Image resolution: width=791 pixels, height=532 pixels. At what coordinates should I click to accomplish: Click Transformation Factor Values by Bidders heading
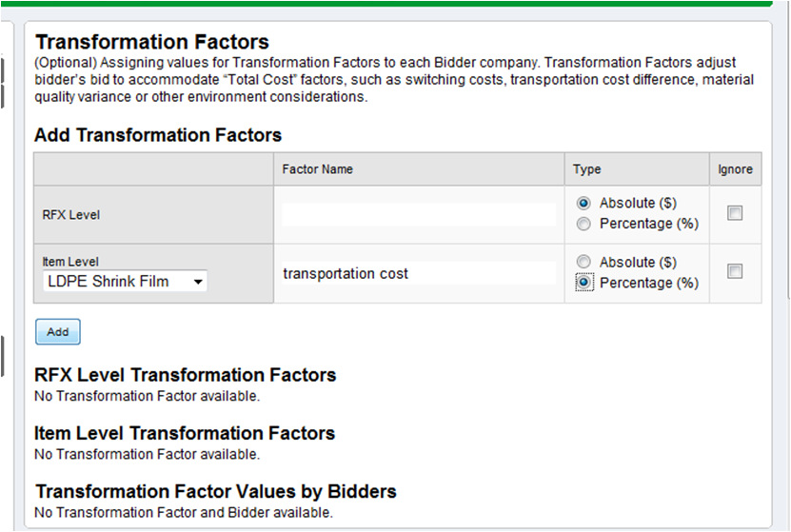point(215,491)
